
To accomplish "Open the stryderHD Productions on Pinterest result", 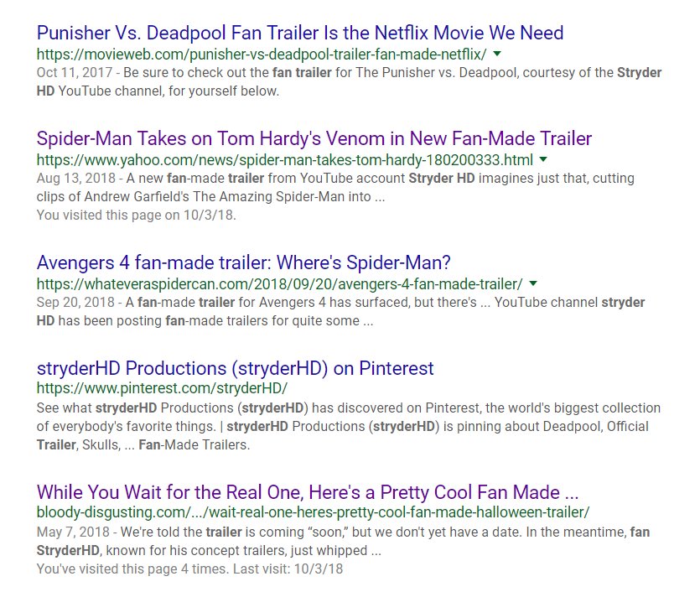I will pyautogui.click(x=236, y=369).
